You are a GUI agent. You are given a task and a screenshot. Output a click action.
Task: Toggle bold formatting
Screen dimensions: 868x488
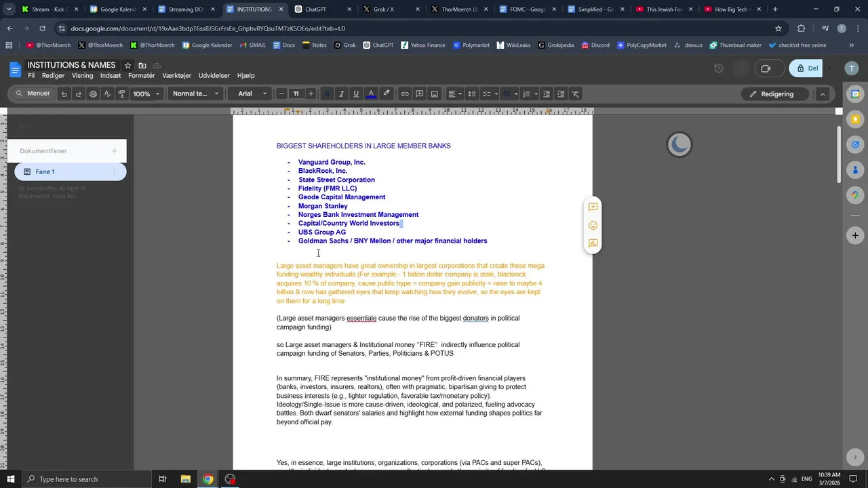pyautogui.click(x=327, y=94)
